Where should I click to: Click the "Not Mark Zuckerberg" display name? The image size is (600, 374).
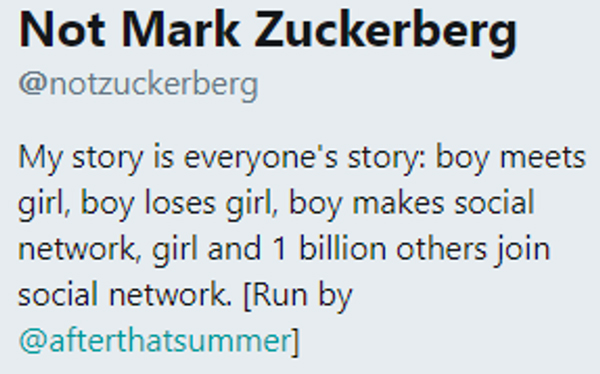coord(268,32)
